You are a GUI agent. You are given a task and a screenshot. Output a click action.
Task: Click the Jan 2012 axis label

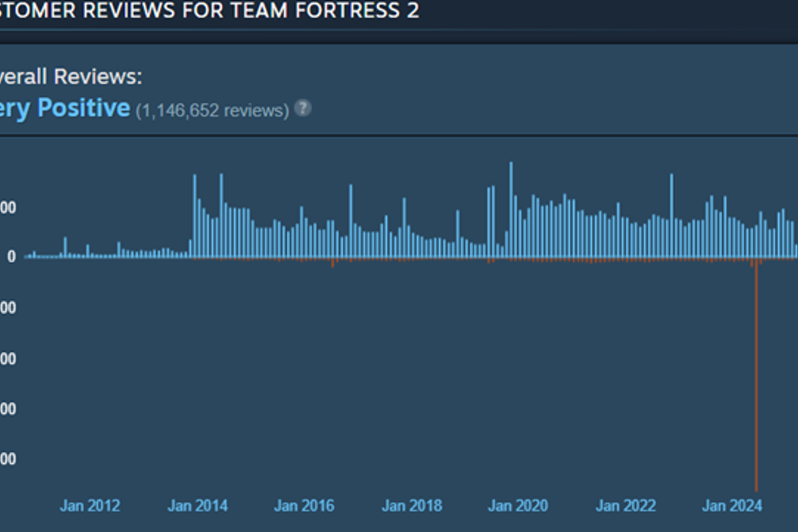pyautogui.click(x=90, y=505)
